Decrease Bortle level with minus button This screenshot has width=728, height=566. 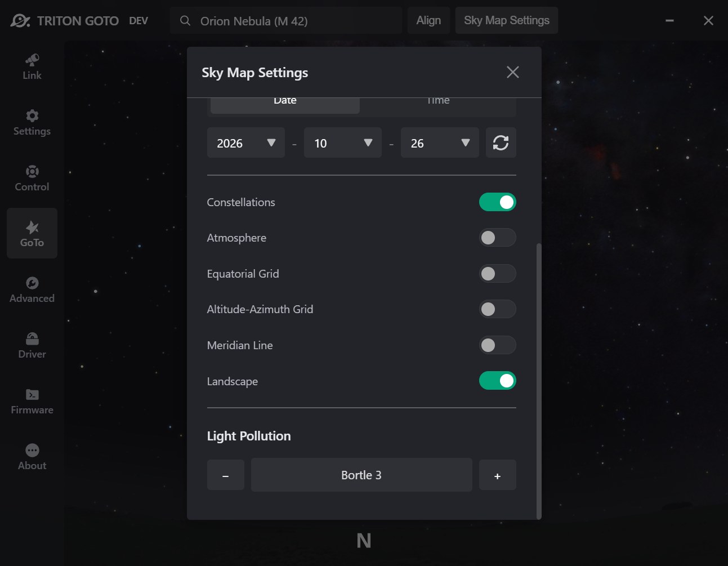tap(226, 475)
